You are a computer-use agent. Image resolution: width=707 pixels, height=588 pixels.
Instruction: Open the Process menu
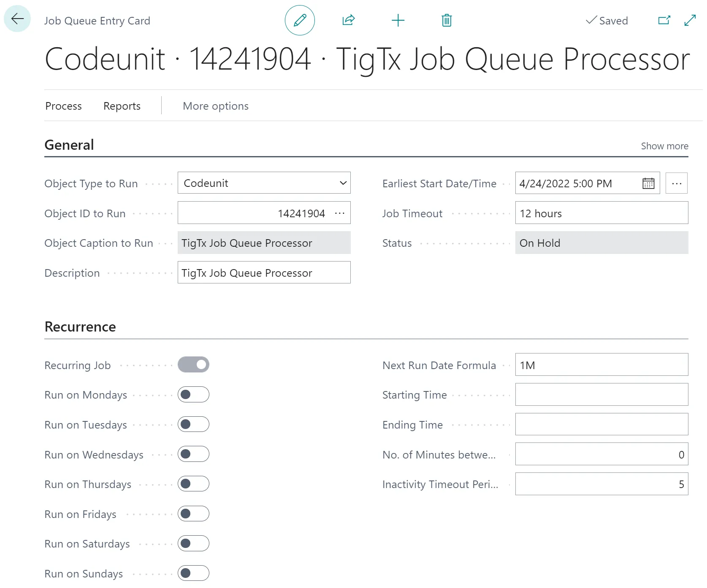tap(63, 106)
